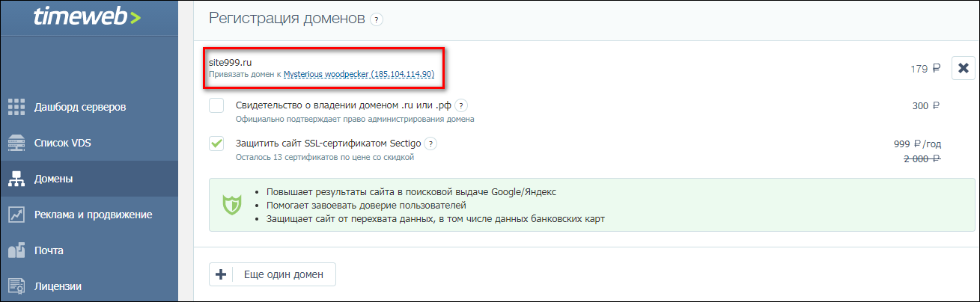
Task: Remove site999.ru domain with the X button
Action: [963, 68]
